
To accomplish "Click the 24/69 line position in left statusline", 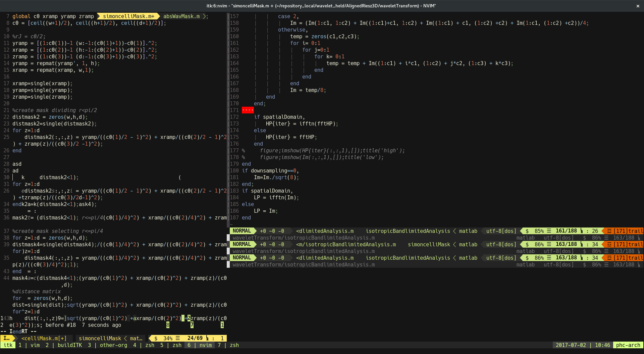I will coord(195,338).
